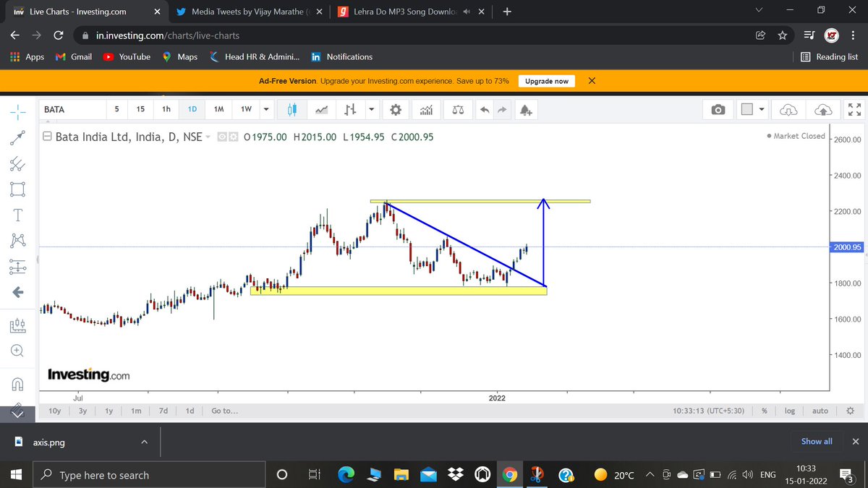868x488 pixels.
Task: Take a chart snapshot with camera icon
Action: 718,109
